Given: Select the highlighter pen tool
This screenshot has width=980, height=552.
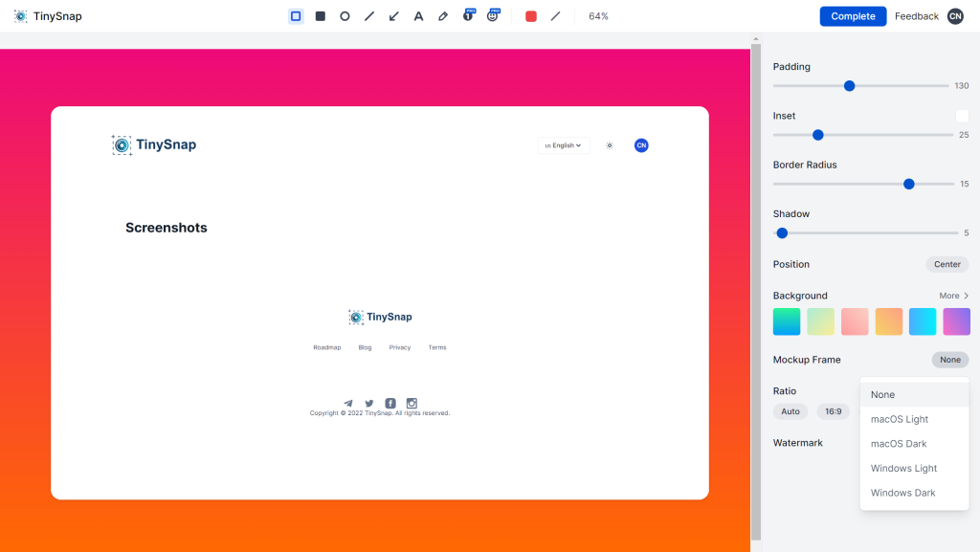Looking at the screenshot, I should click(x=443, y=16).
